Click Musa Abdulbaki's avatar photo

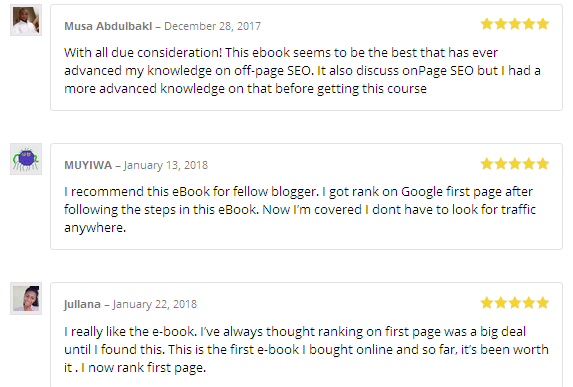pyautogui.click(x=26, y=20)
